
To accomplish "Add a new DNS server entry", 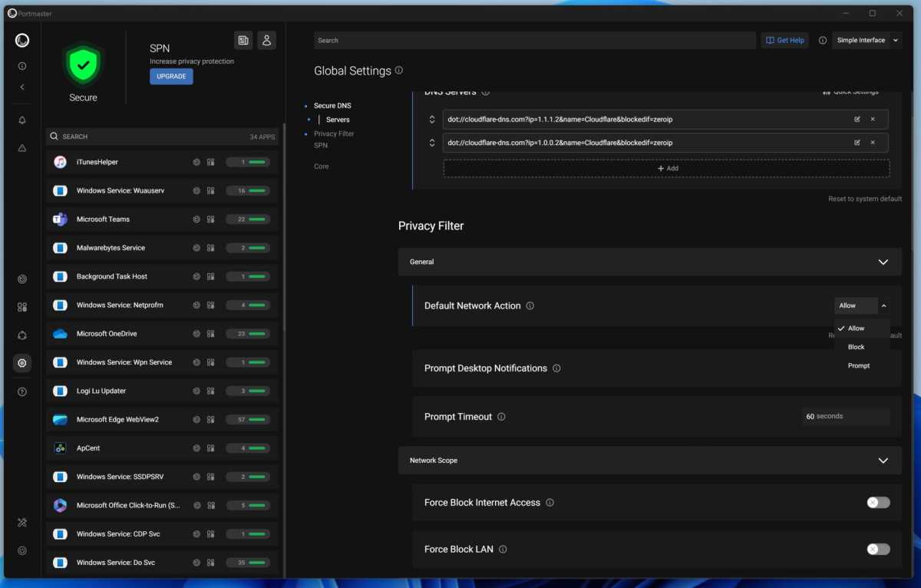I will [666, 168].
